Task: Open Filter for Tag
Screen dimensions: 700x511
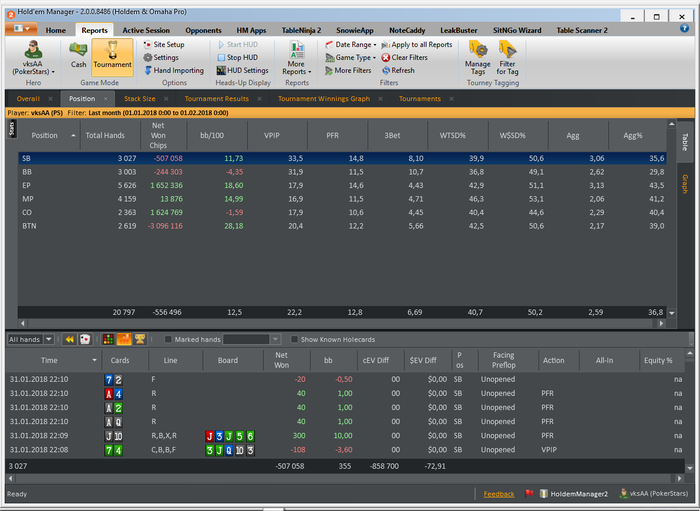Action: click(x=507, y=58)
